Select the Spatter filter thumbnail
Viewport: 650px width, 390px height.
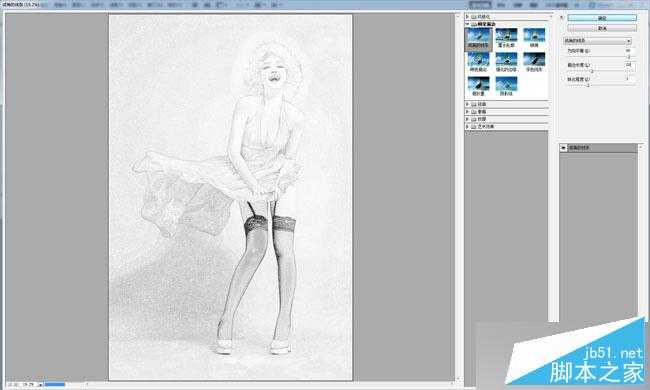pyautogui.click(x=534, y=38)
